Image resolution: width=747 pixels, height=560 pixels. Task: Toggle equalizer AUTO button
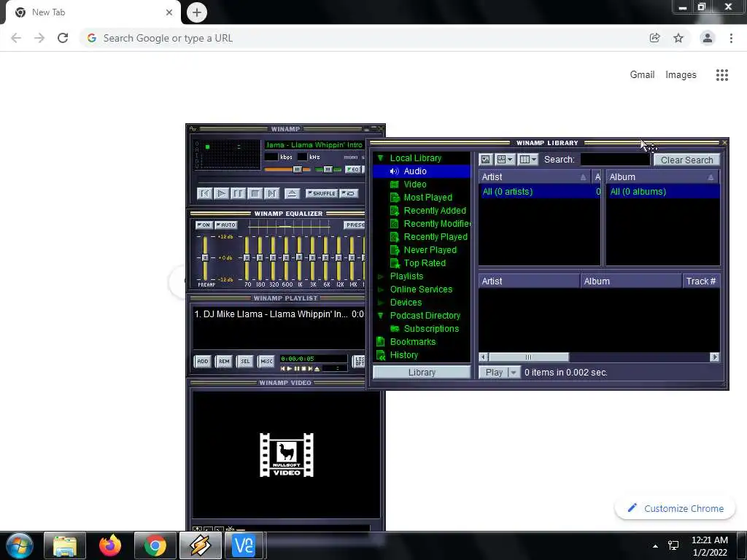pyautogui.click(x=226, y=225)
